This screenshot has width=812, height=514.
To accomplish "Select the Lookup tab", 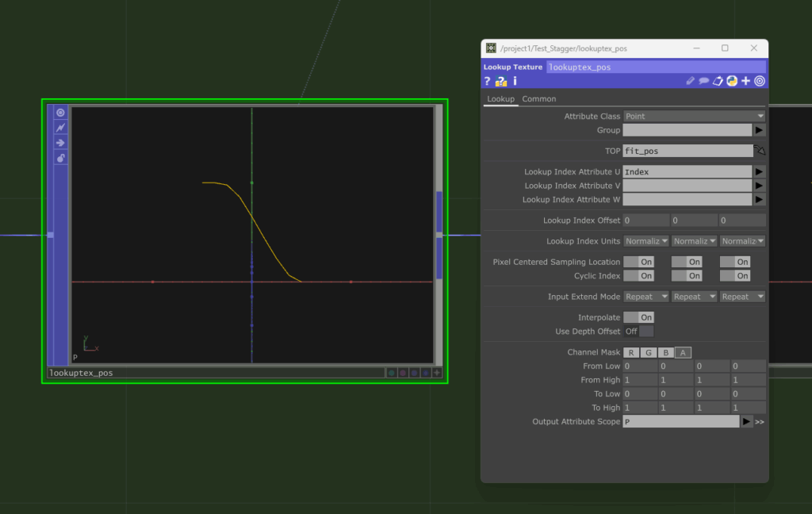I will (500, 99).
